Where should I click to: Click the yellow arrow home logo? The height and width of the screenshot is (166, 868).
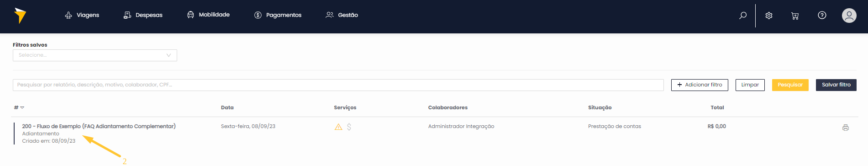[20, 16]
